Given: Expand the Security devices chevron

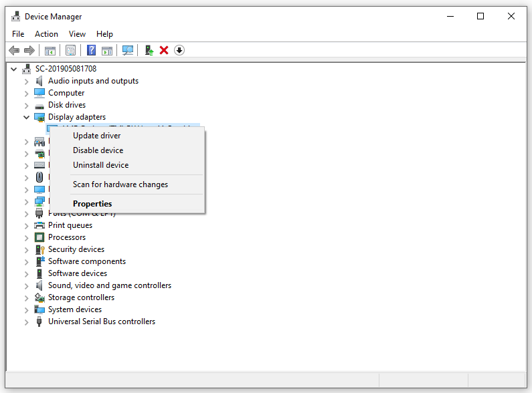Looking at the screenshot, I should click(27, 250).
